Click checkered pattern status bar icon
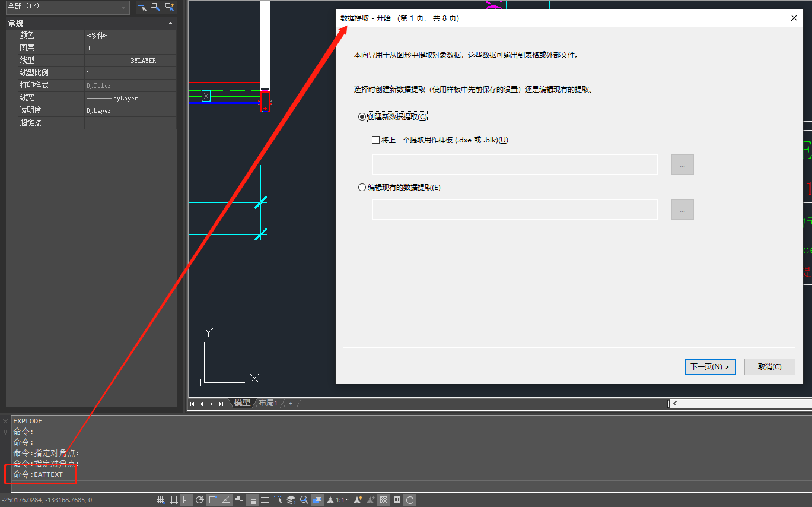 (x=384, y=500)
